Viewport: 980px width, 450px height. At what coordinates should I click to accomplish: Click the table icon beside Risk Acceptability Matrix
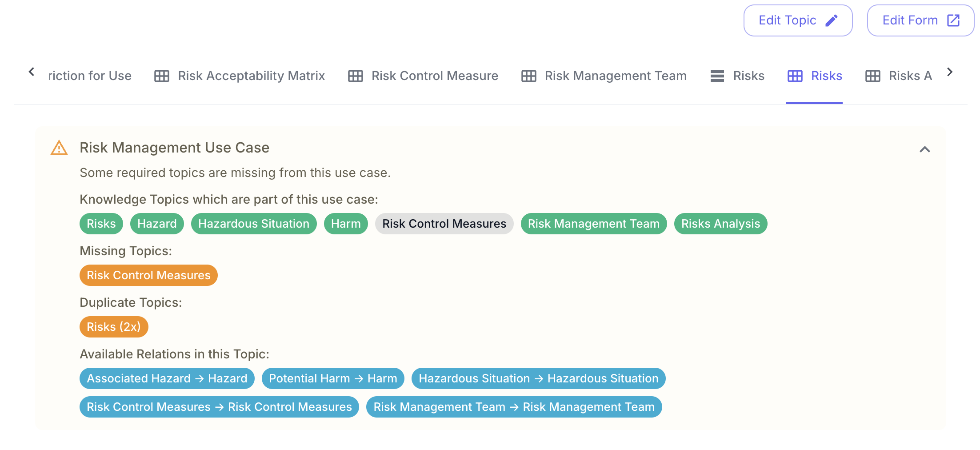pyautogui.click(x=162, y=76)
